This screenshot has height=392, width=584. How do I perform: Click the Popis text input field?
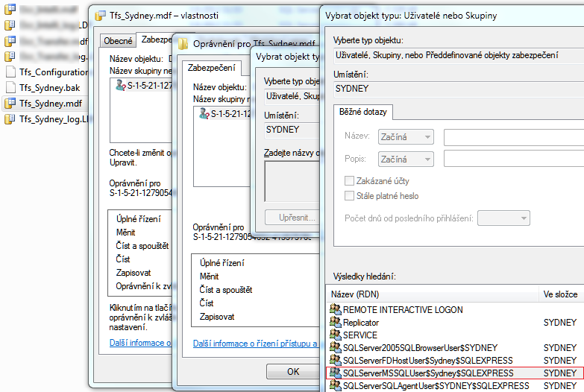coord(514,159)
